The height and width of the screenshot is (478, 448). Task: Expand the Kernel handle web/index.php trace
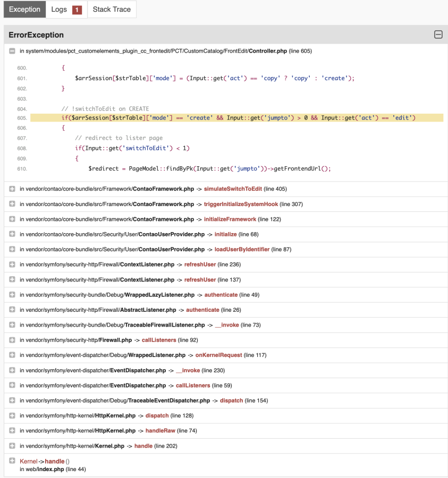pos(12,461)
